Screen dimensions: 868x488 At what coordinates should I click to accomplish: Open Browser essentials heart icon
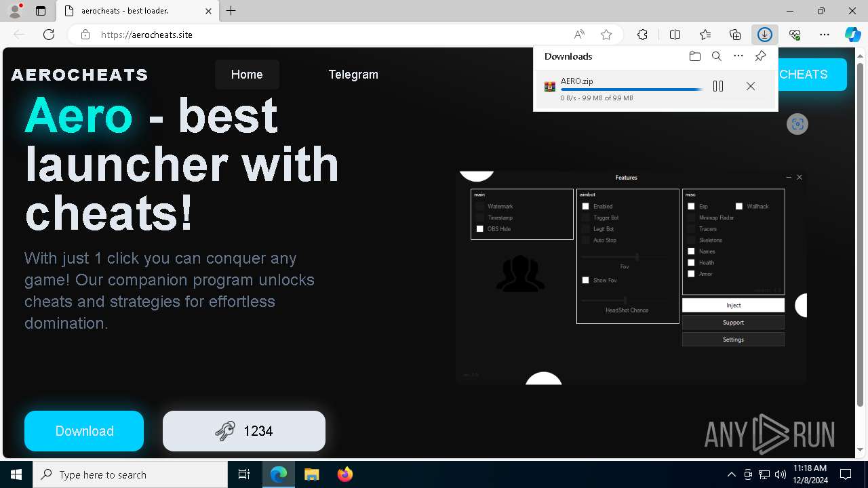pyautogui.click(x=795, y=35)
